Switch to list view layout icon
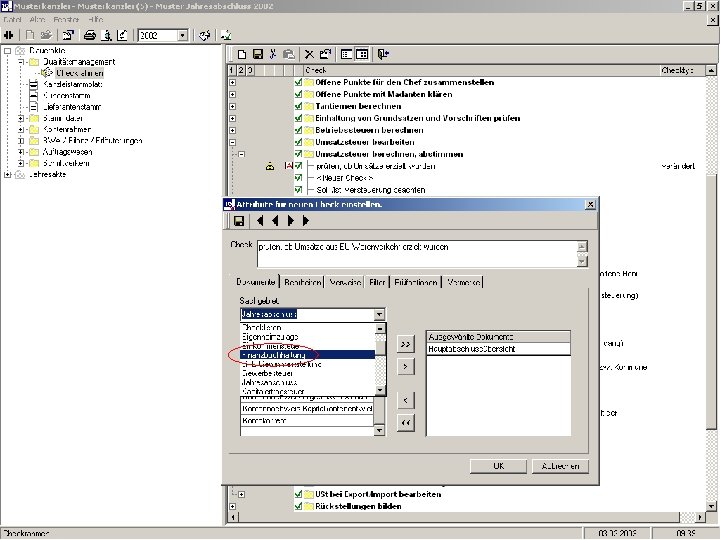 click(347, 54)
